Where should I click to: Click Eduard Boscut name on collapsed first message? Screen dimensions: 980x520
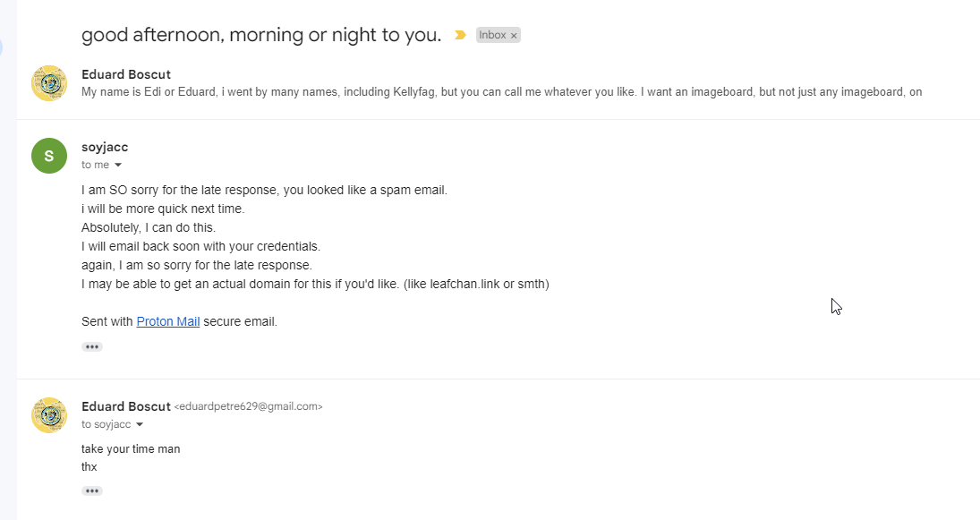pyautogui.click(x=125, y=74)
